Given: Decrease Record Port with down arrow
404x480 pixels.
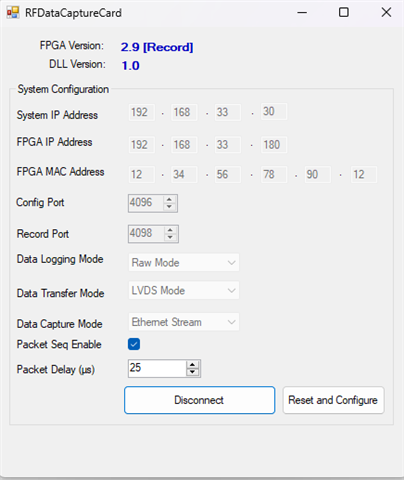Looking at the screenshot, I should click(x=170, y=237).
